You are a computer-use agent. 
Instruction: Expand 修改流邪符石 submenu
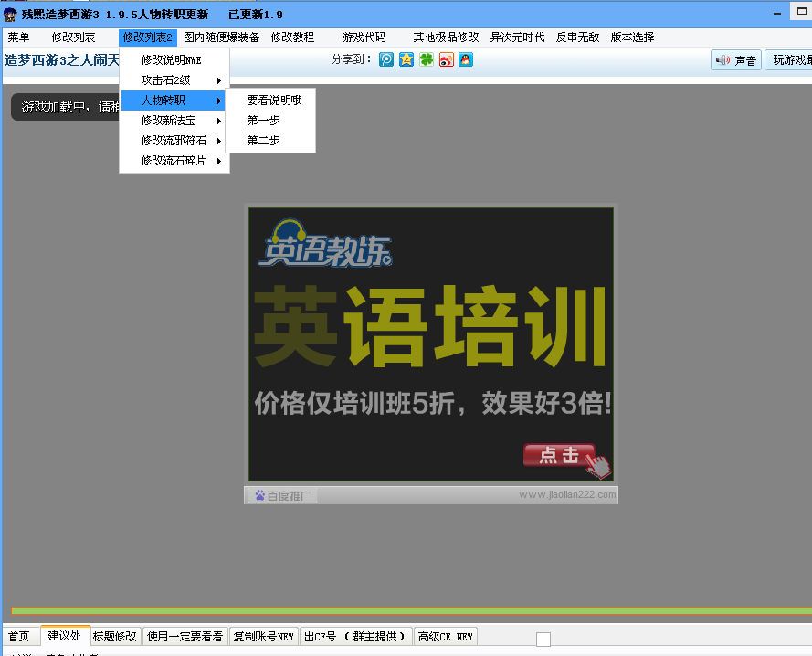point(174,141)
